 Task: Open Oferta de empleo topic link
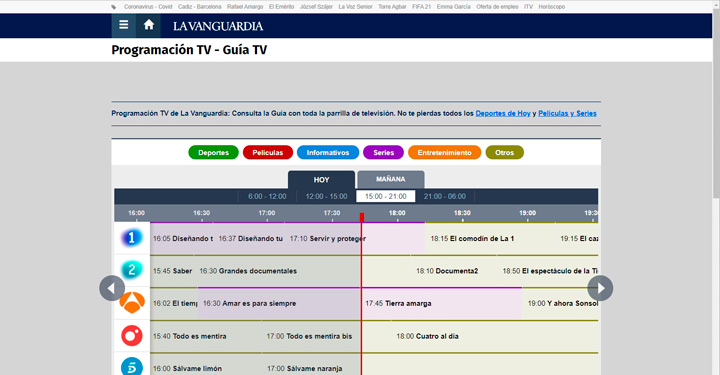(497, 7)
